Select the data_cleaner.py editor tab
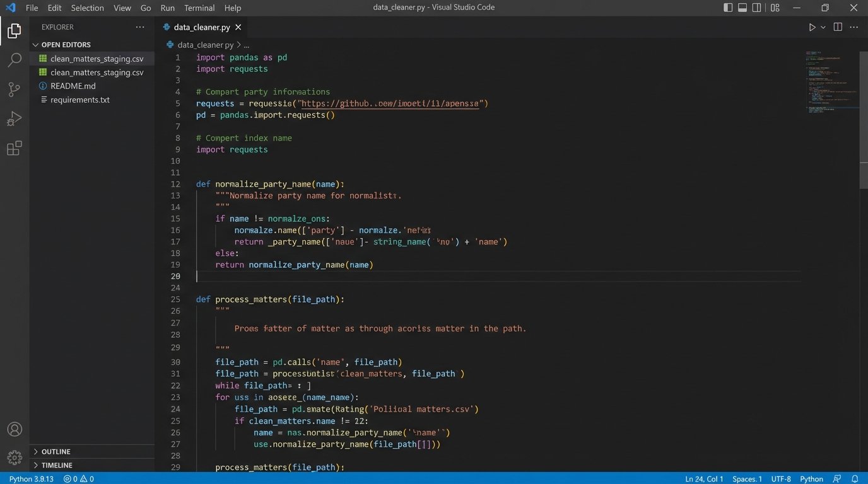This screenshot has height=484, width=868. pos(201,27)
